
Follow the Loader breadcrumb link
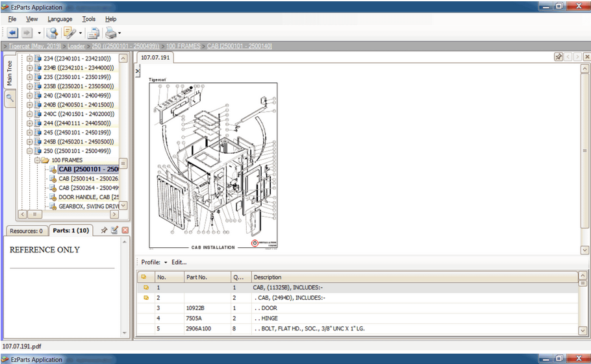[76, 46]
